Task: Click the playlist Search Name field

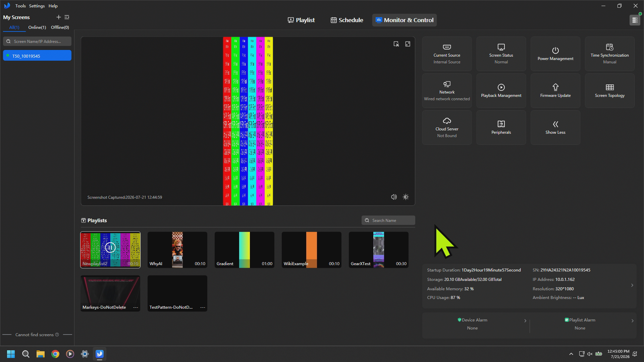Action: 388,220
